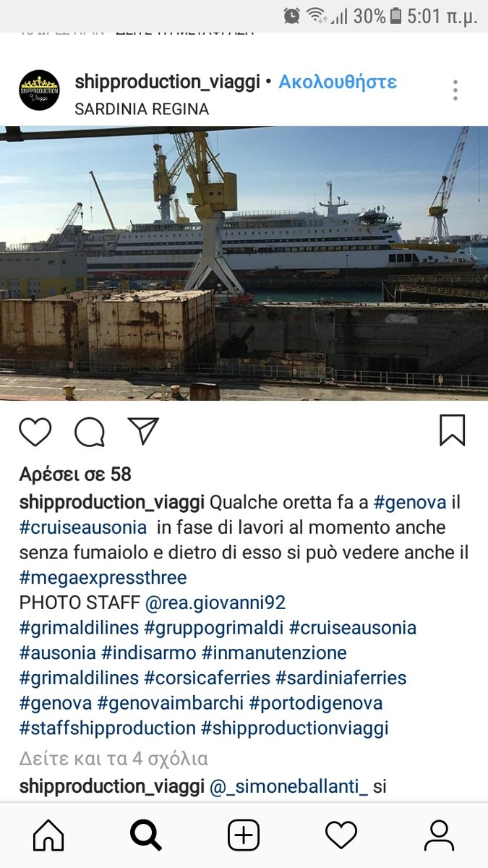Open @rea.giovanni92 mention
The width and height of the screenshot is (488, 868).
(215, 603)
